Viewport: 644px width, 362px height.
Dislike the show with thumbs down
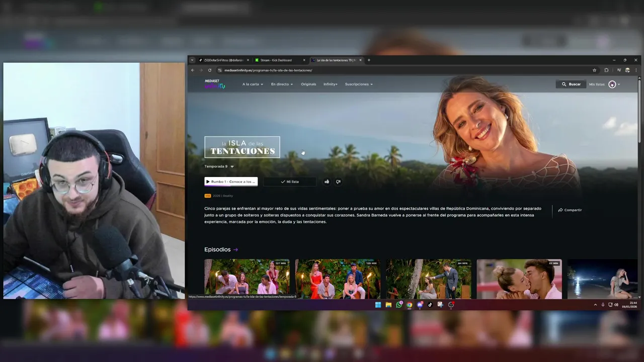click(x=338, y=182)
